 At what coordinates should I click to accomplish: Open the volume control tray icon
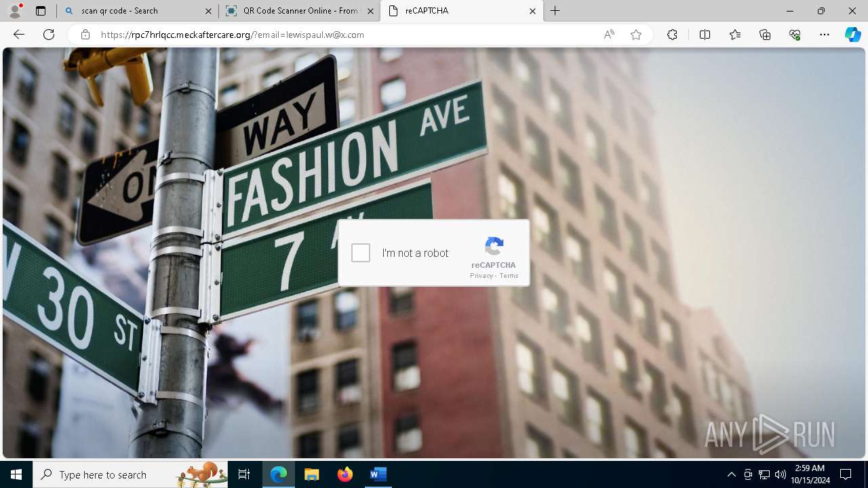click(x=781, y=474)
